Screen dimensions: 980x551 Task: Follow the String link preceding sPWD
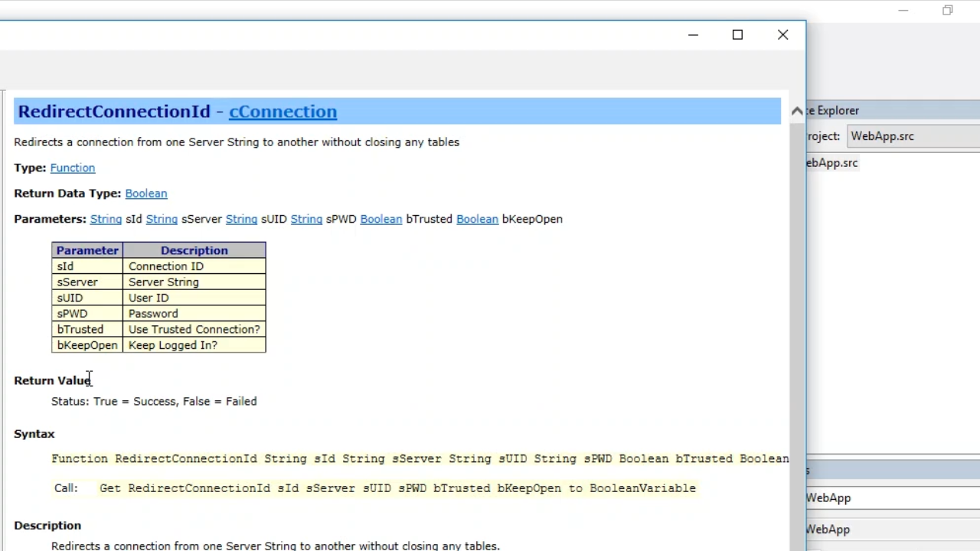[x=306, y=219]
